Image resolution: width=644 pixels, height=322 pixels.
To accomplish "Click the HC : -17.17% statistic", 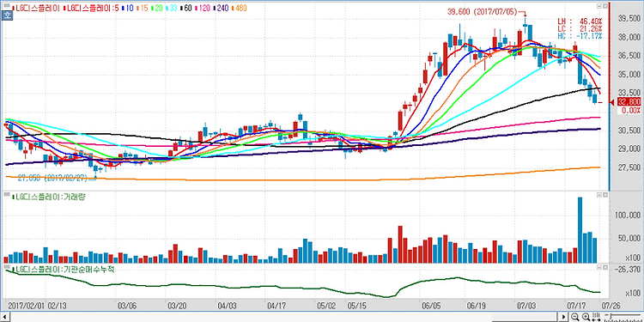I will tap(580, 36).
